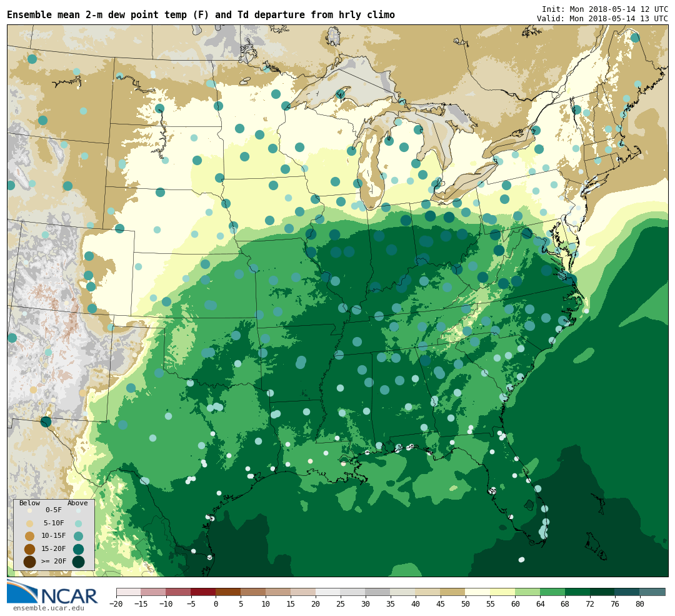Click the 25 tick label on the color bar
This screenshot has width=675, height=616.
tap(341, 604)
